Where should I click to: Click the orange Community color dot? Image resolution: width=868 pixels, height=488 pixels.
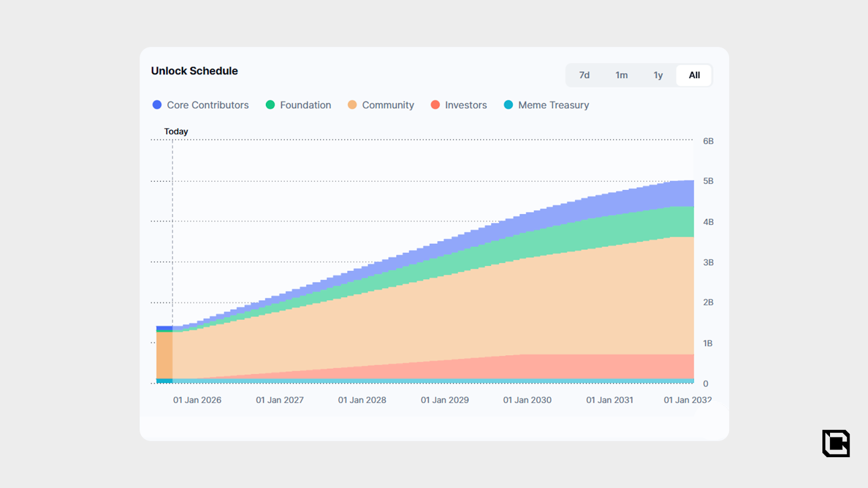pyautogui.click(x=352, y=105)
